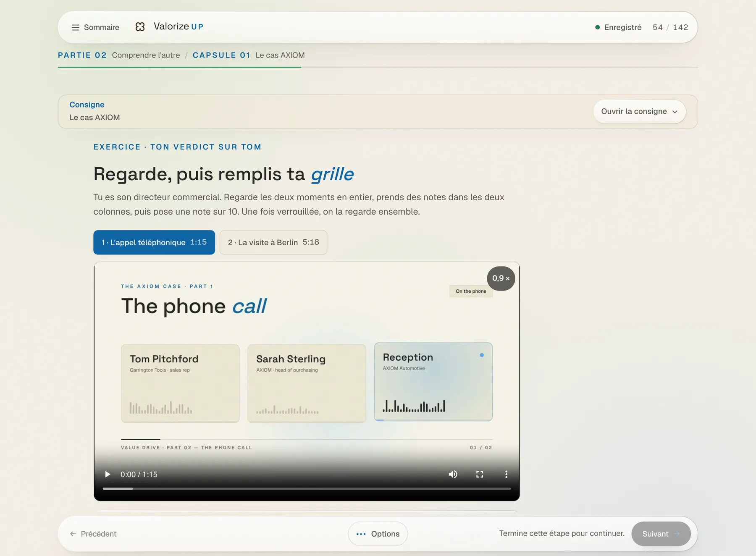Click the Enregistré status indicator

618,27
